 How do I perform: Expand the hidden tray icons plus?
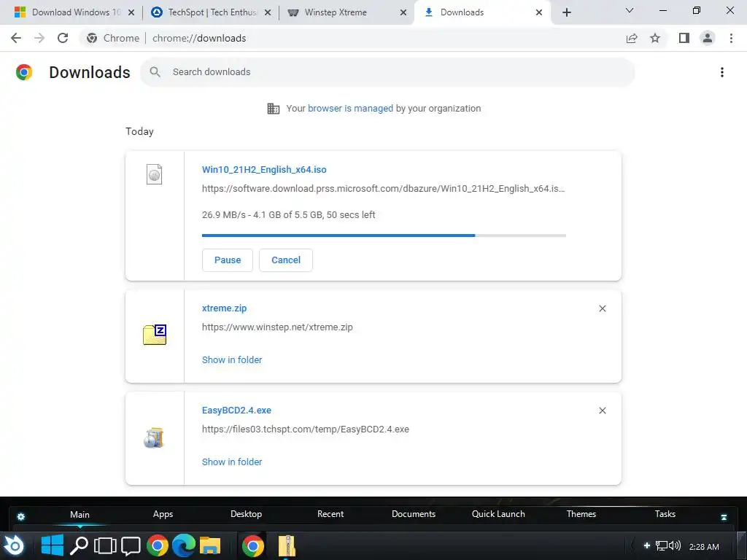(x=647, y=546)
